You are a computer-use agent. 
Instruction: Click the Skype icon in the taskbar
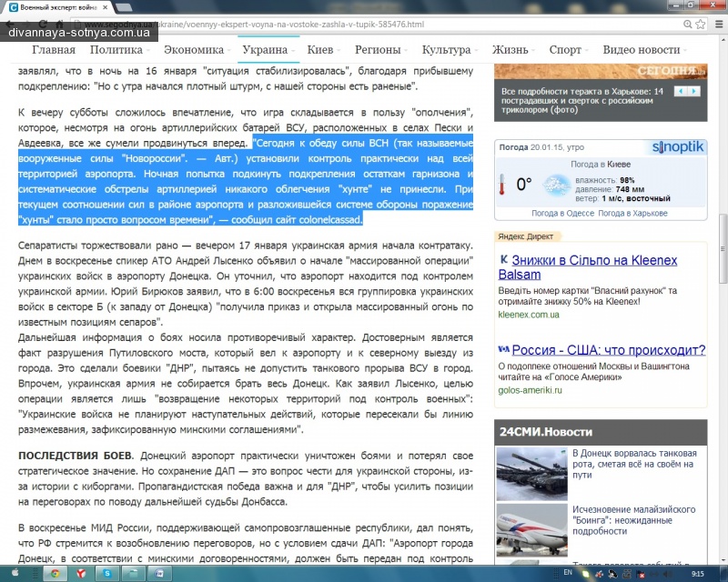107,574
